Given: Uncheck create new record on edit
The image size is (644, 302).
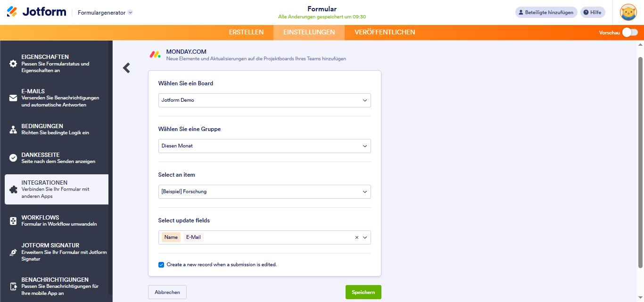Looking at the screenshot, I should (x=161, y=265).
